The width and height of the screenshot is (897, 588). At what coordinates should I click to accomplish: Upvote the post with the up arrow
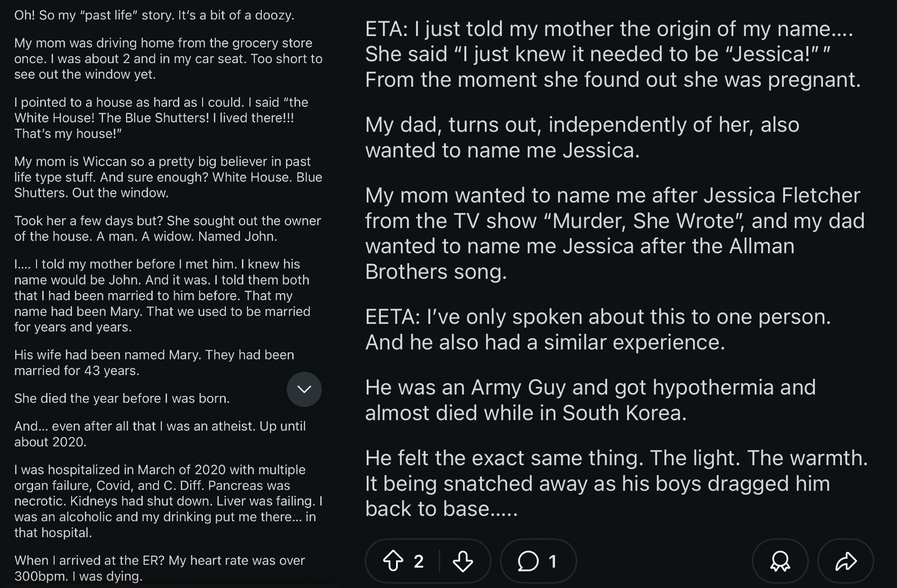(393, 561)
